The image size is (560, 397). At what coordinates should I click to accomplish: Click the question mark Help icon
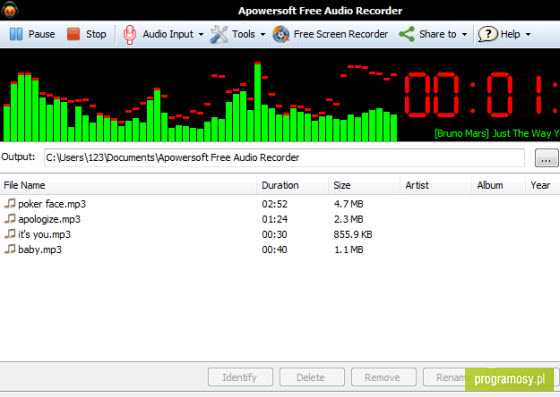pos(488,34)
